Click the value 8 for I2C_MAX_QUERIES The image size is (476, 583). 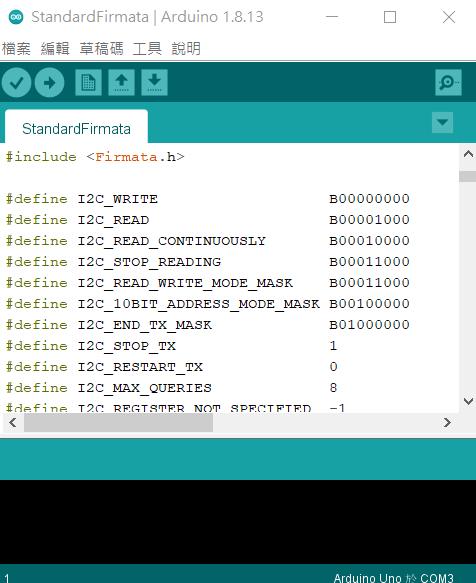click(x=333, y=388)
